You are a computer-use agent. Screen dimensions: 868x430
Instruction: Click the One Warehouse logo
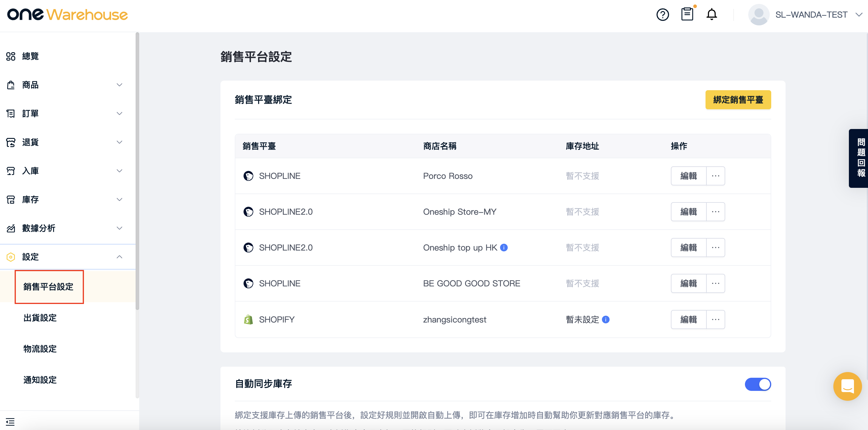68,15
